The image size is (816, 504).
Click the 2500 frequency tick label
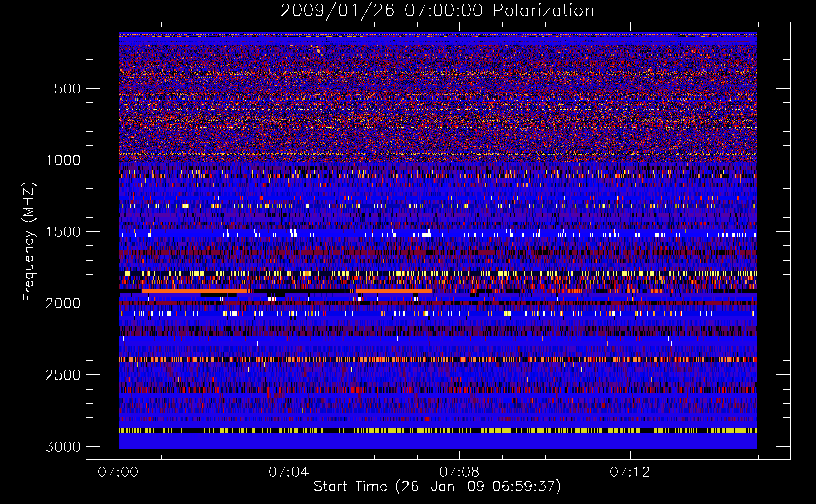tap(64, 375)
